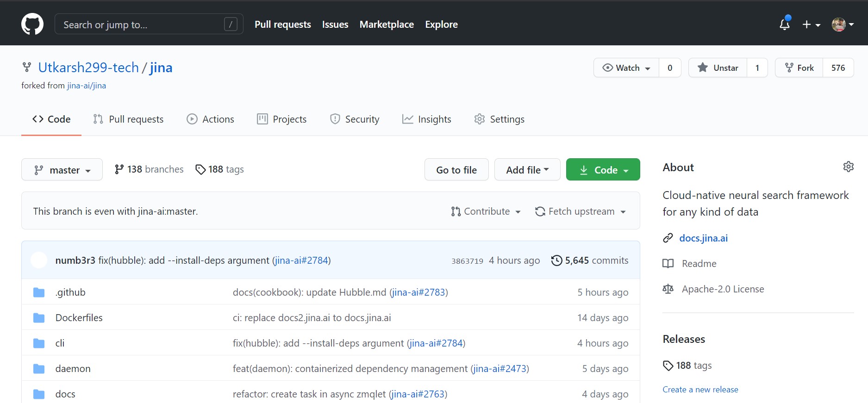The width and height of the screenshot is (868, 403).
Task: Open numb3r3 author link
Action: (x=75, y=260)
